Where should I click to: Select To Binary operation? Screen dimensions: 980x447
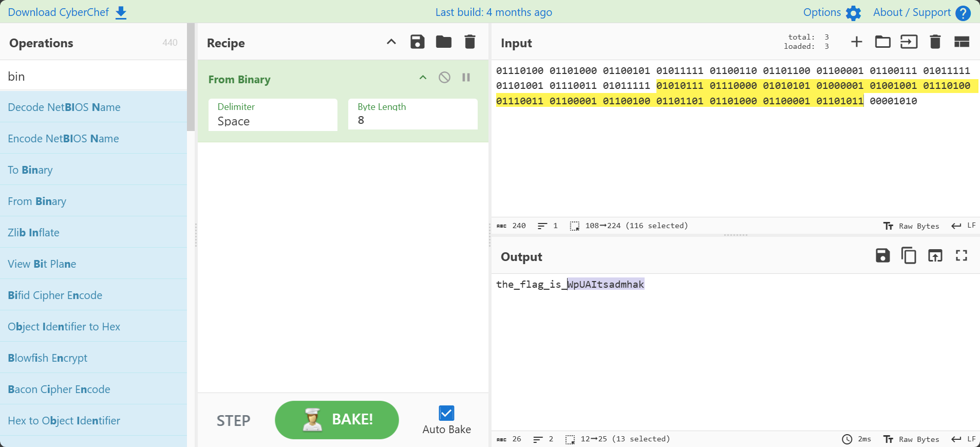point(30,170)
